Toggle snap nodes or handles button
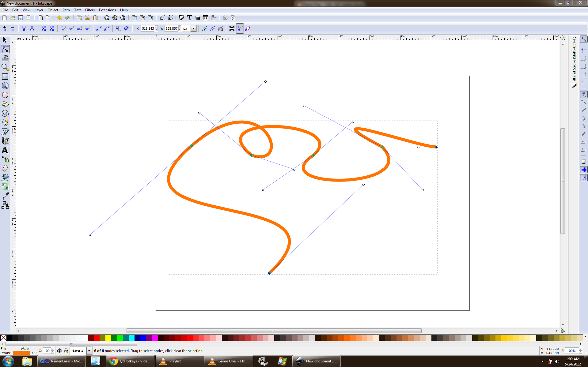 pos(584,95)
